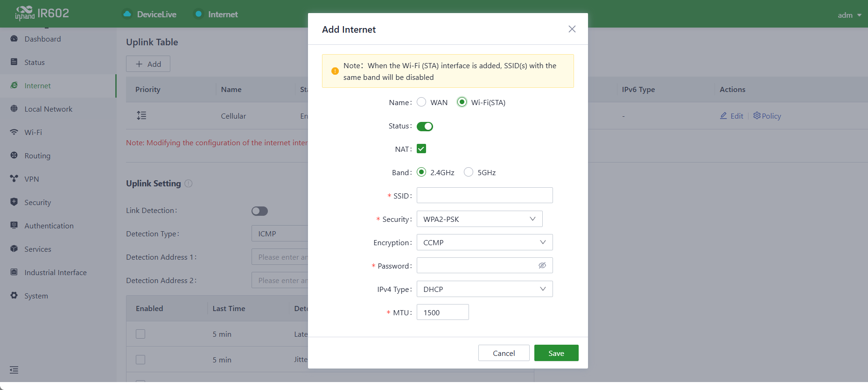This screenshot has width=868, height=390.
Task: Toggle the Status switch off
Action: pyautogui.click(x=425, y=126)
